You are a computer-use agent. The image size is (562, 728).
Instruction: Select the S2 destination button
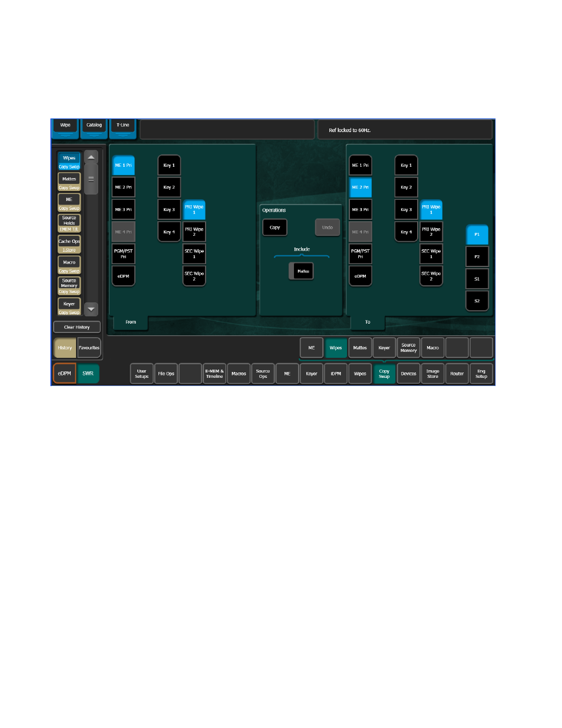[x=477, y=301]
